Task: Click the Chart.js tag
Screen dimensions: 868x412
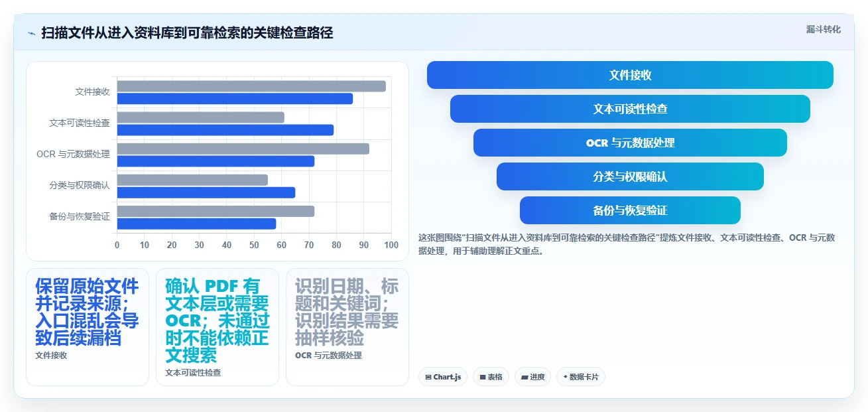Action: [x=443, y=377]
